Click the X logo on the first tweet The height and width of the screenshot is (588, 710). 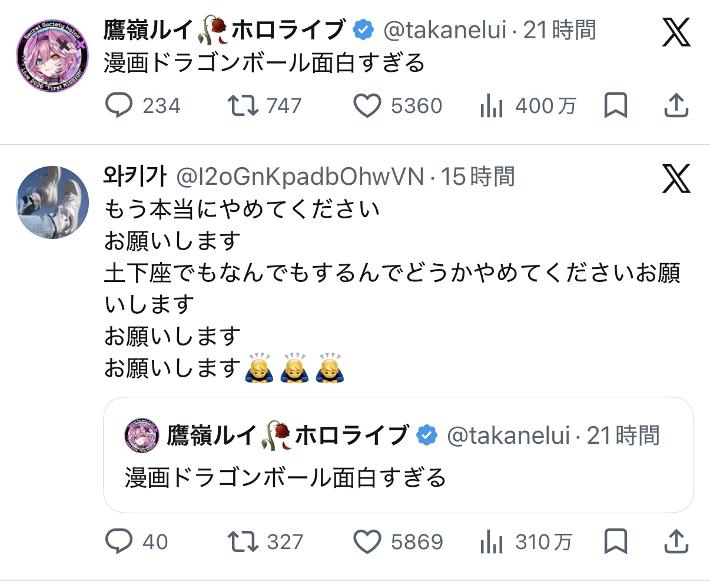pos(676,32)
